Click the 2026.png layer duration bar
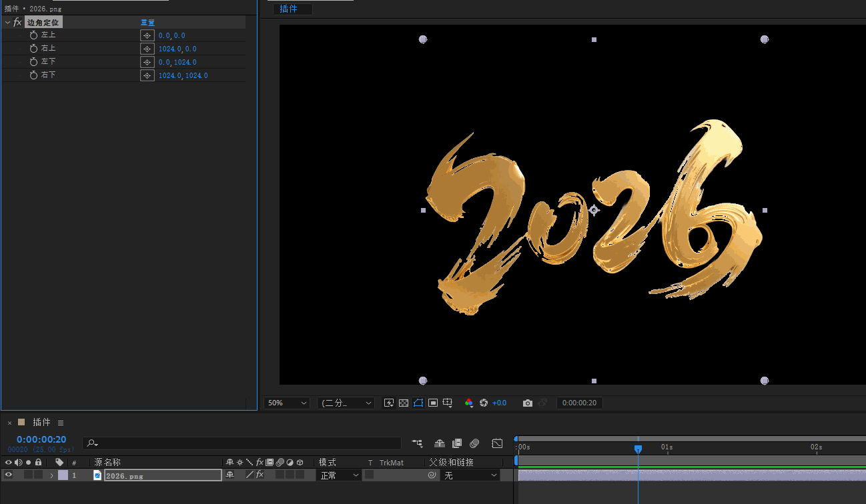This screenshot has width=866, height=504. pos(692,475)
